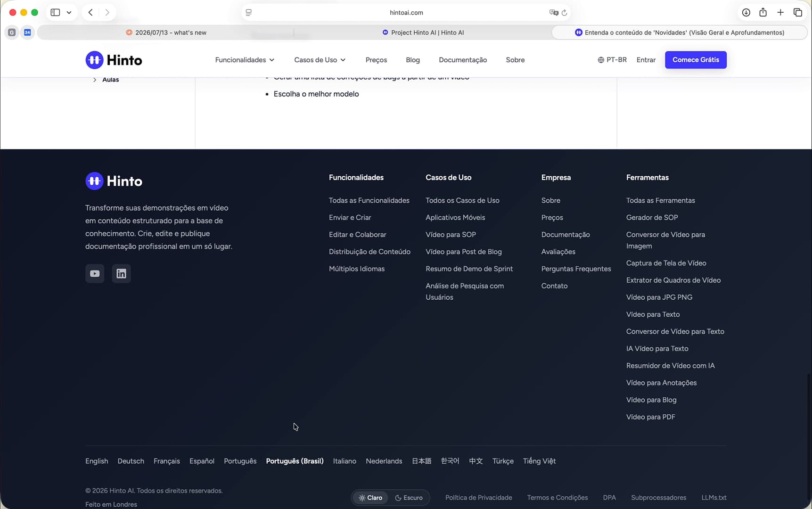Switch to '2026/07/13 - what's new' tab
The image size is (812, 509).
pyautogui.click(x=166, y=33)
